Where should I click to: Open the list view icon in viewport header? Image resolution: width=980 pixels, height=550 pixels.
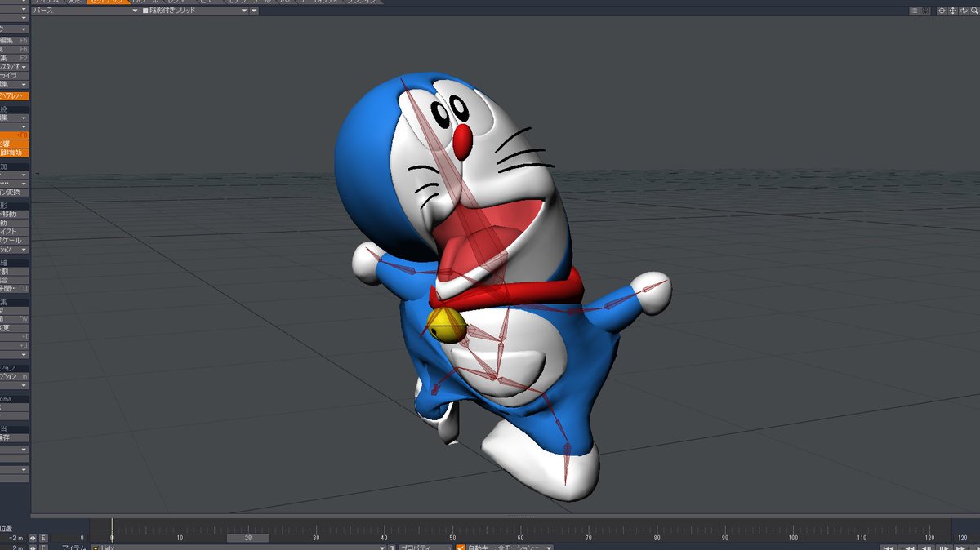pos(914,11)
